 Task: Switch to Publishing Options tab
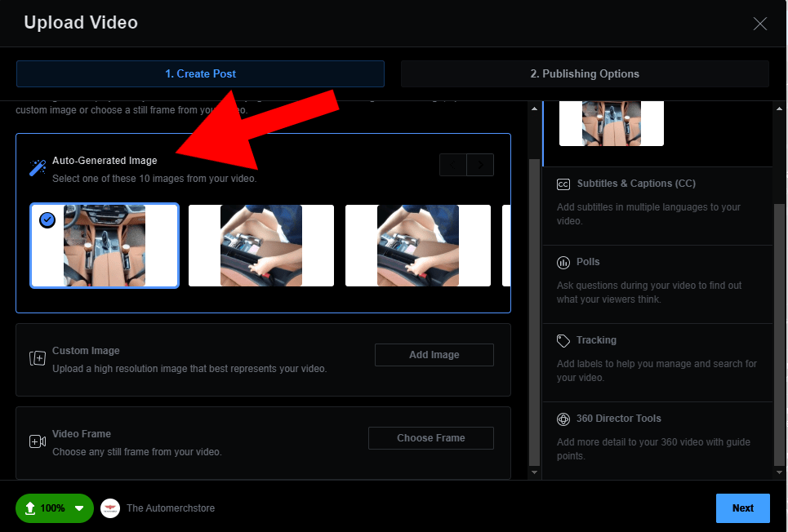pyautogui.click(x=585, y=73)
